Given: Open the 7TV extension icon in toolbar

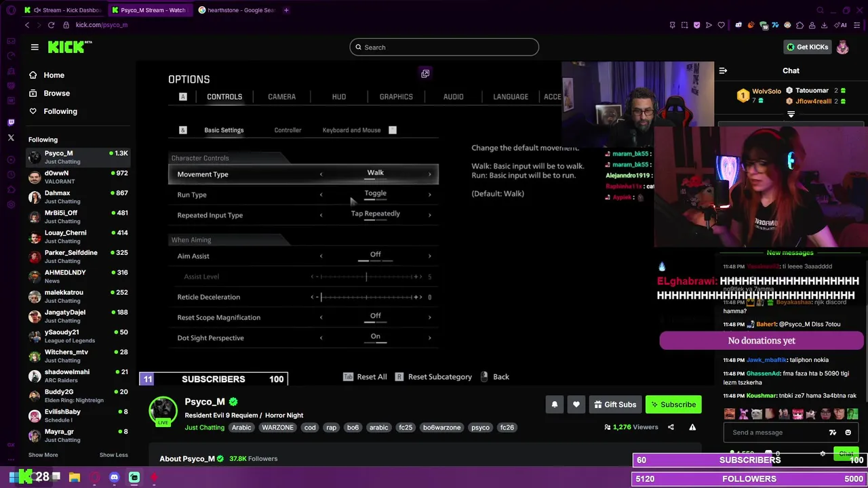Looking at the screenshot, I should point(775,25).
